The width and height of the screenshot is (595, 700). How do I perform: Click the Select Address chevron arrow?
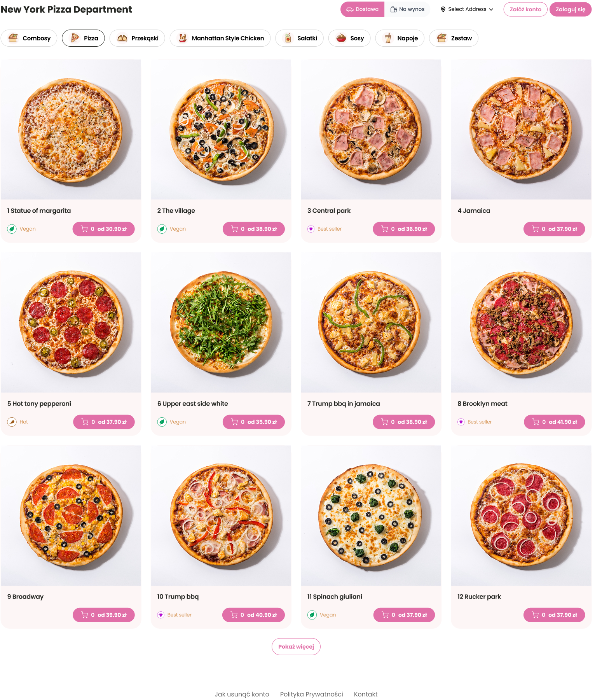point(491,9)
